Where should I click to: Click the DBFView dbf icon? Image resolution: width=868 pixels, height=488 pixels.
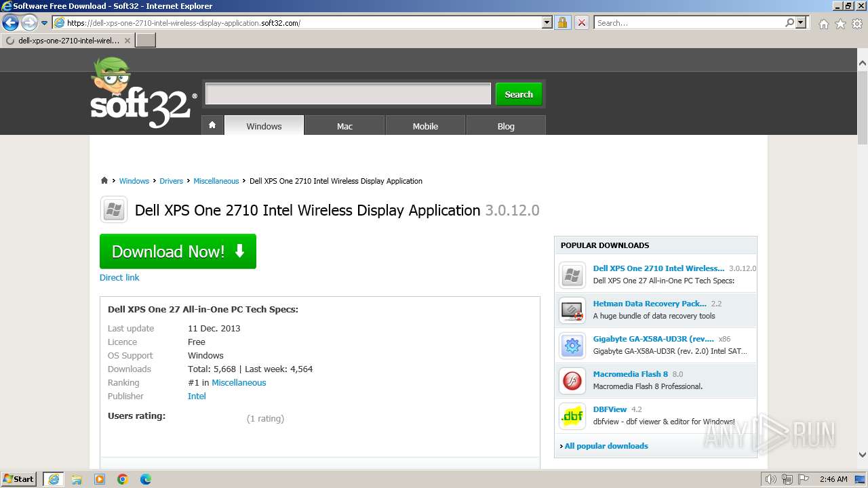[572, 416]
